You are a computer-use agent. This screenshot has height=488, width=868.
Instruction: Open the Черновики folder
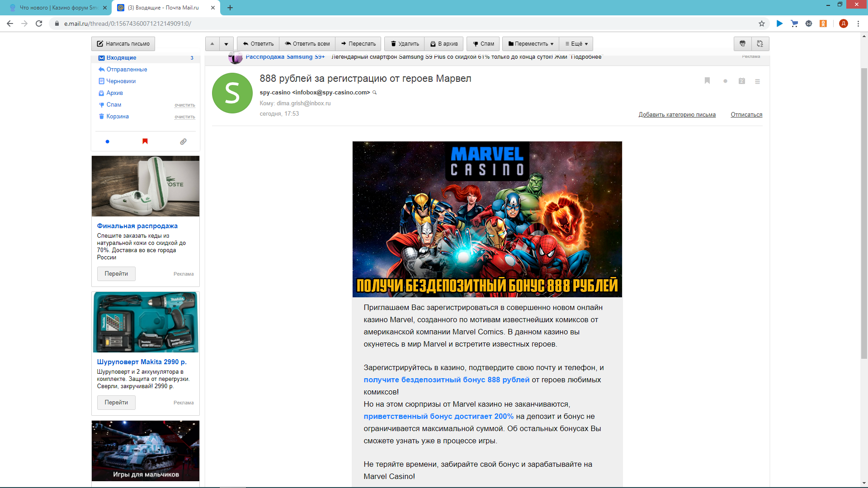[121, 81]
